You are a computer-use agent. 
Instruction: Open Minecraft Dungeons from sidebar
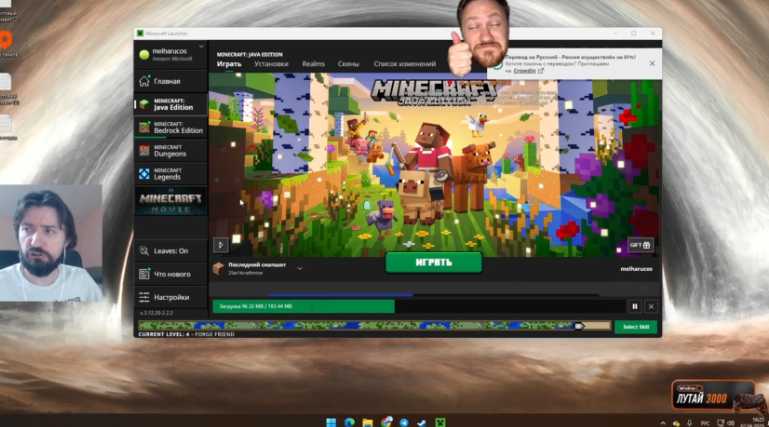[x=170, y=151]
